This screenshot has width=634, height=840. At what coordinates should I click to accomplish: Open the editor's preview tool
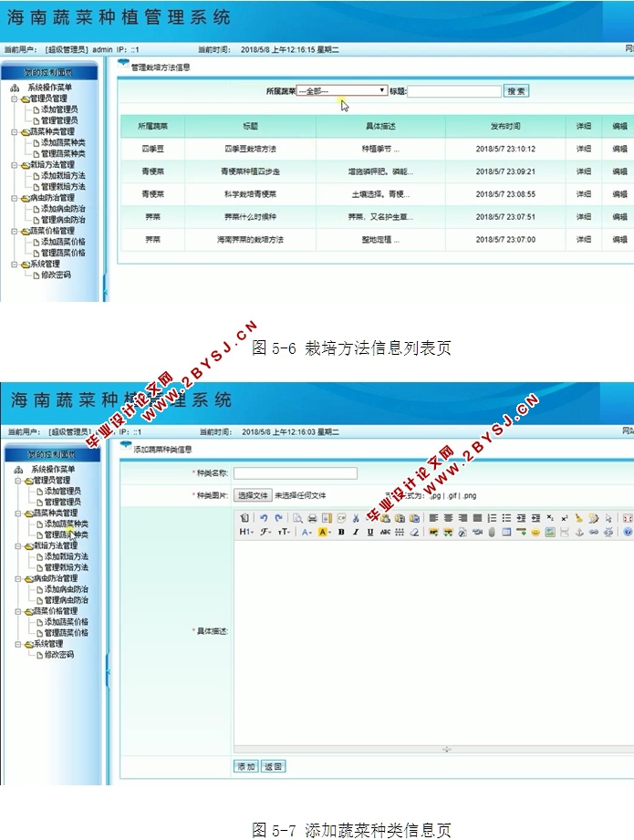297,518
